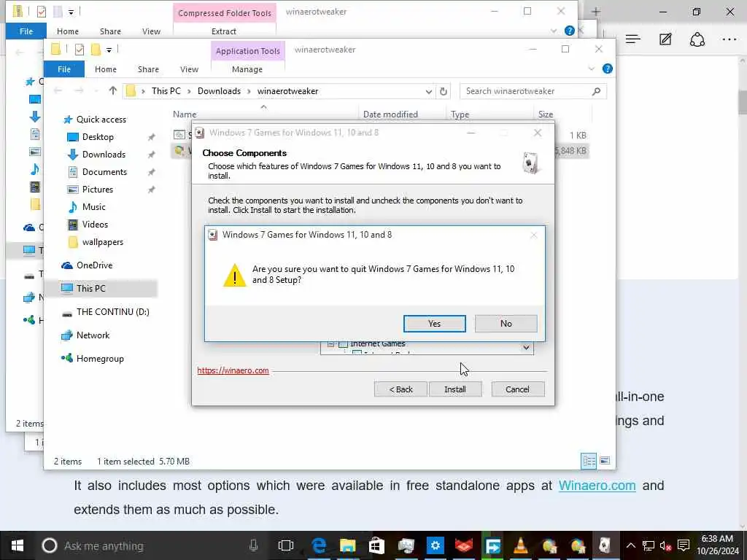Select Downloads in the breadcrumb path
Image resolution: width=747 pixels, height=560 pixels.
[219, 91]
